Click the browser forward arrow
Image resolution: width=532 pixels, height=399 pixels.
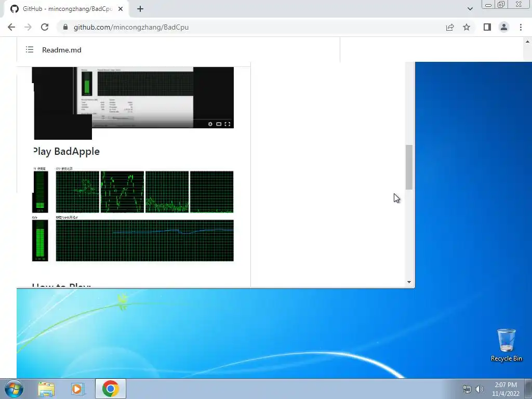(x=28, y=27)
